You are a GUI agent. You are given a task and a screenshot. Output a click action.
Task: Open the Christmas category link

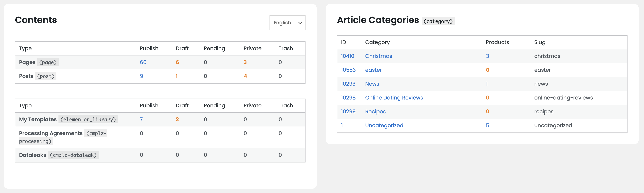click(x=378, y=56)
